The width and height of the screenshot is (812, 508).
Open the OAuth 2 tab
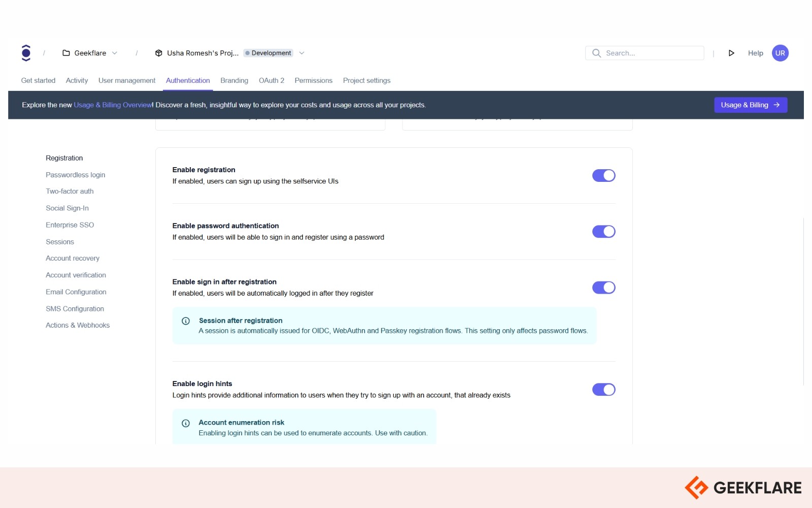coord(272,80)
